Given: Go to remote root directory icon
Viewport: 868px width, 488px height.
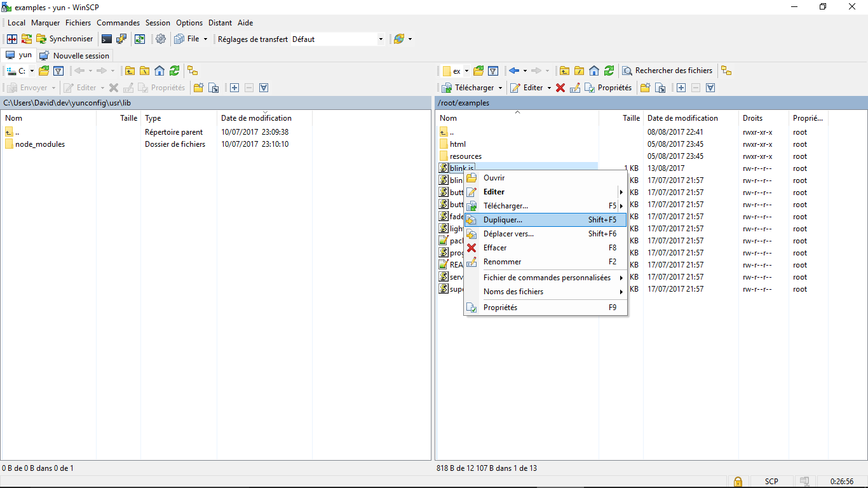Looking at the screenshot, I should coord(579,71).
